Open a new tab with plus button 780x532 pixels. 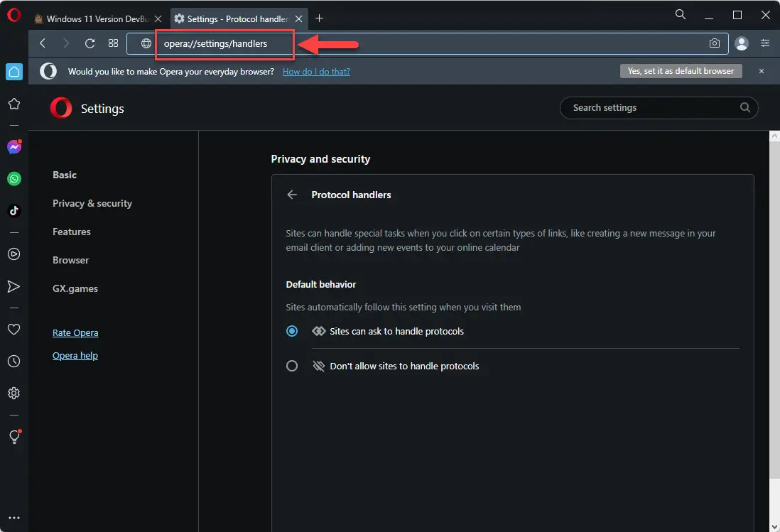click(320, 18)
